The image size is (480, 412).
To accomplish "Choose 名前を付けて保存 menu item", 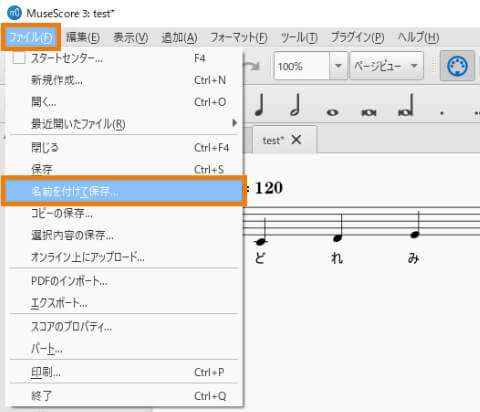I will [124, 191].
